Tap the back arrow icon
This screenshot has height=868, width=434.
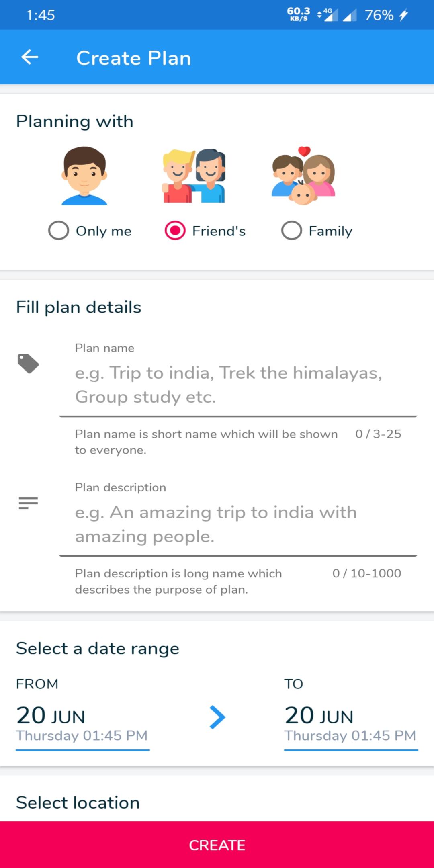point(30,57)
